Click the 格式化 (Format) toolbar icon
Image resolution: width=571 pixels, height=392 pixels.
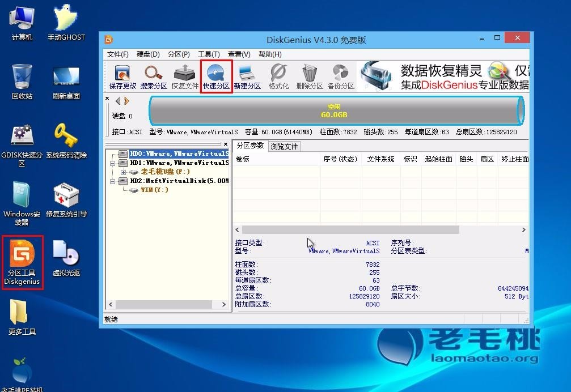coord(278,77)
